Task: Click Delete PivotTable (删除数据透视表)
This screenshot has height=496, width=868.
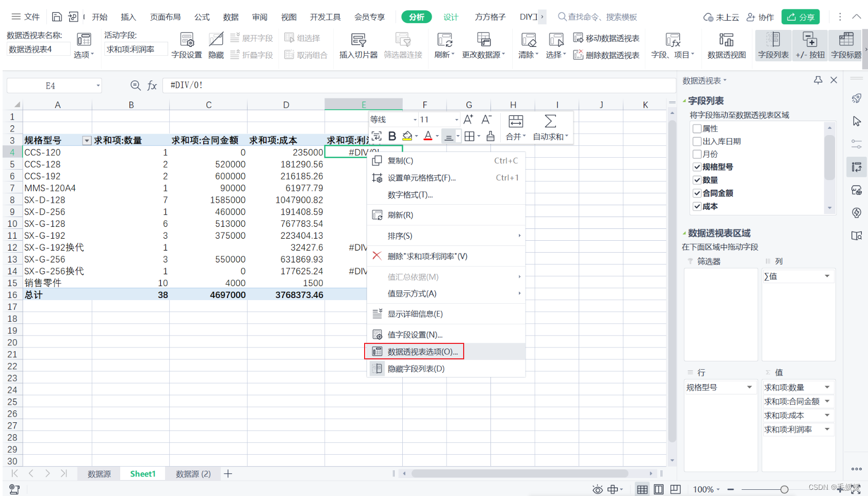Action: [x=607, y=55]
